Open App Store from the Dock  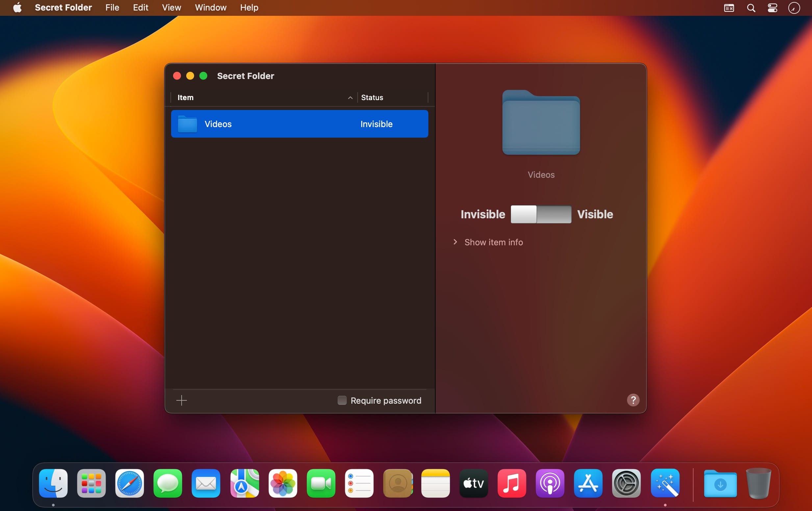point(588,483)
